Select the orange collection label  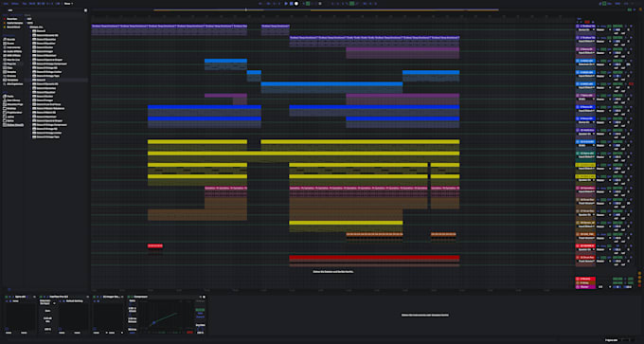13,23
